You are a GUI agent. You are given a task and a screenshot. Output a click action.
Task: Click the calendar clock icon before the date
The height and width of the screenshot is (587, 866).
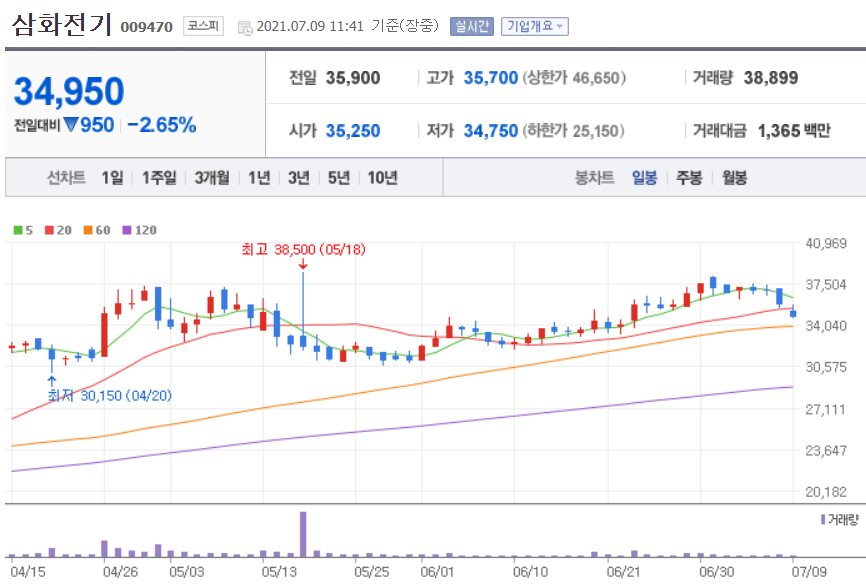[245, 28]
